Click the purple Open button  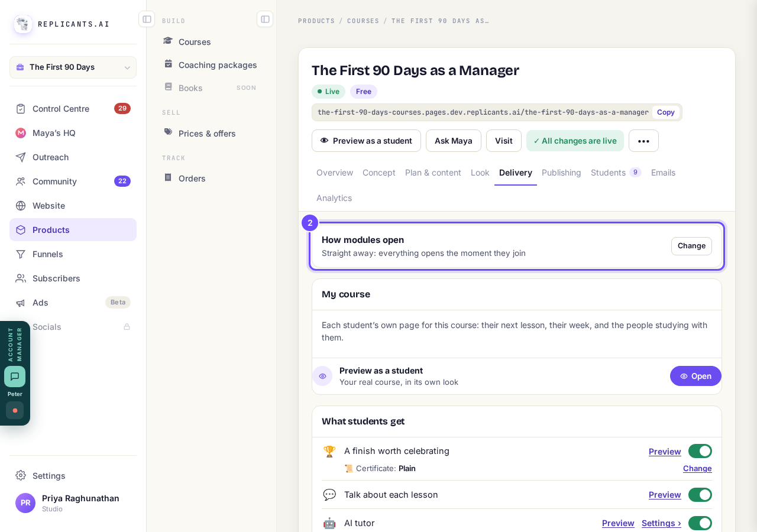[695, 376]
